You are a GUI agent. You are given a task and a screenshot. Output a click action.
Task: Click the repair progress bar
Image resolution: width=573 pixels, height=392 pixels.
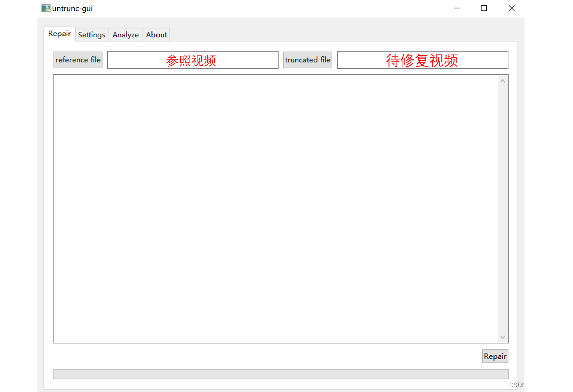coord(281,374)
